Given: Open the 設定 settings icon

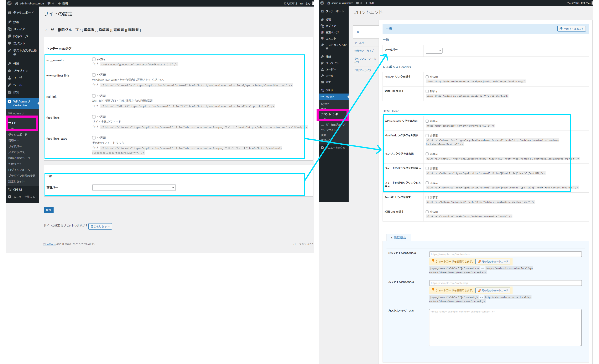Looking at the screenshot, I should coord(10,92).
